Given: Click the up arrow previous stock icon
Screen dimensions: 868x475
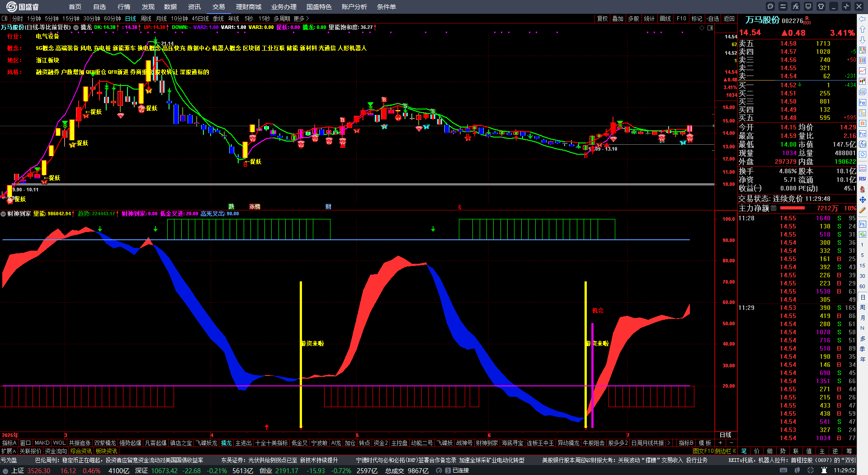Looking at the screenshot, I should [x=863, y=29].
